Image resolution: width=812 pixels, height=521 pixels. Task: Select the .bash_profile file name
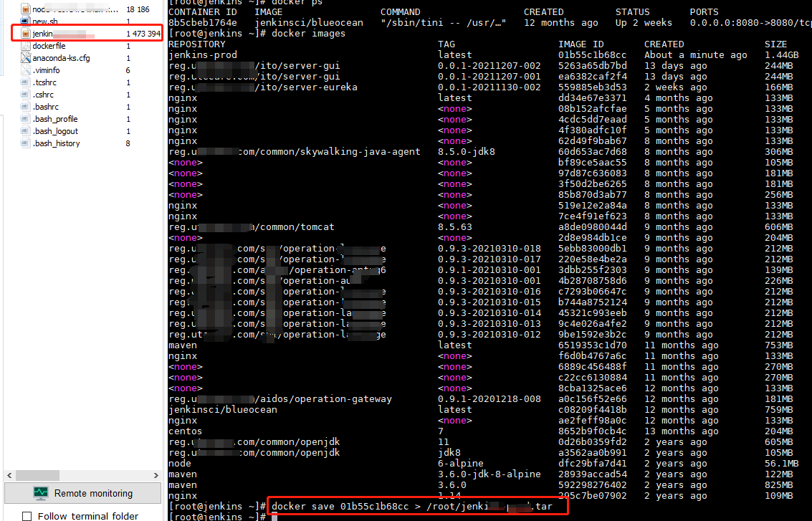click(55, 119)
